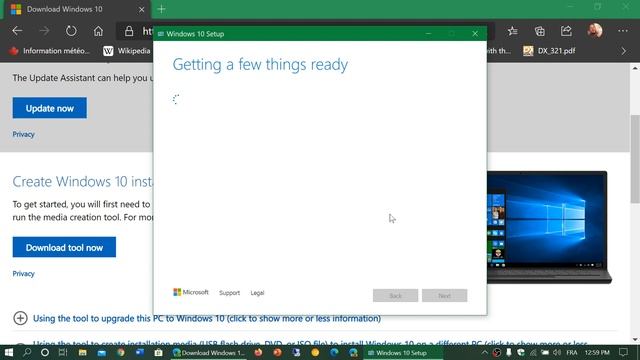Click the laptop image on the webpage

pos(549,227)
